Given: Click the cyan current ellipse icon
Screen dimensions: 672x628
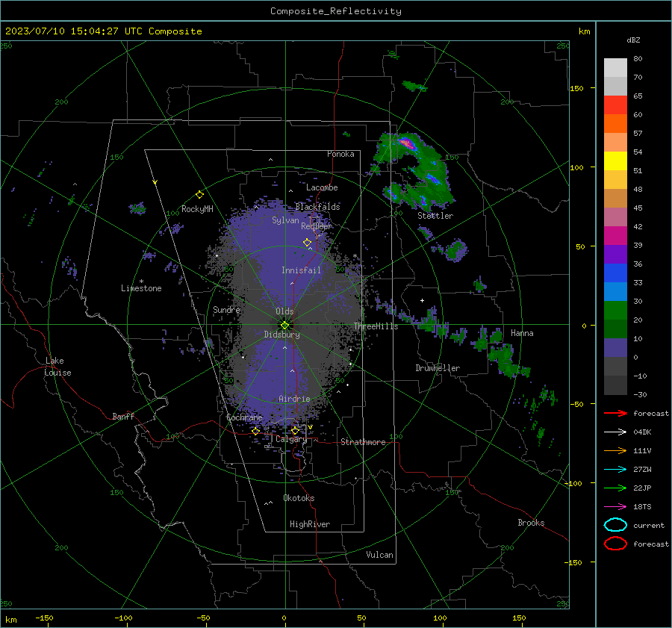Looking at the screenshot, I should click(615, 525).
